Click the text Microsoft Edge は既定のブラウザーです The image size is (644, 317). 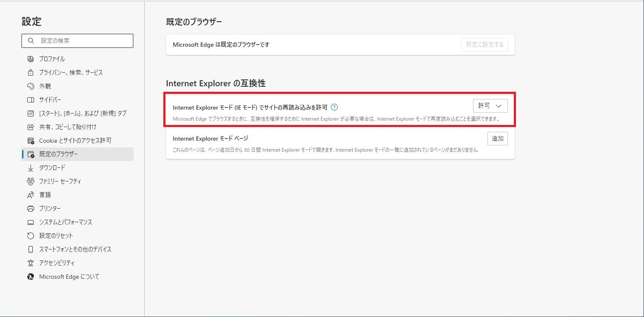click(221, 45)
